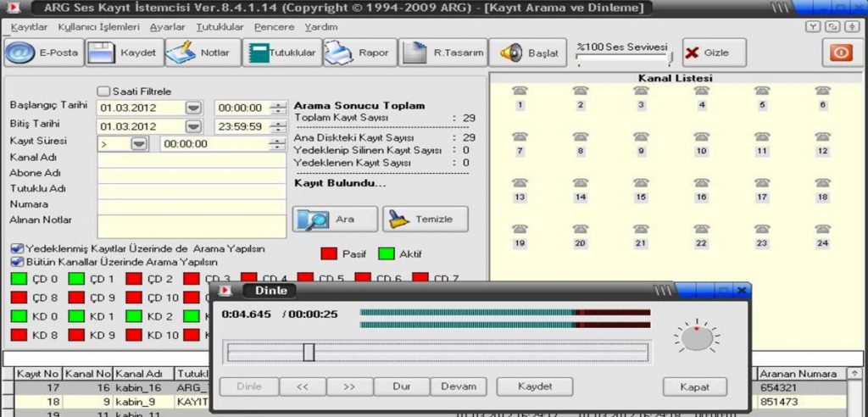Open the Kayıt Süresi comparison dropdown

click(139, 144)
